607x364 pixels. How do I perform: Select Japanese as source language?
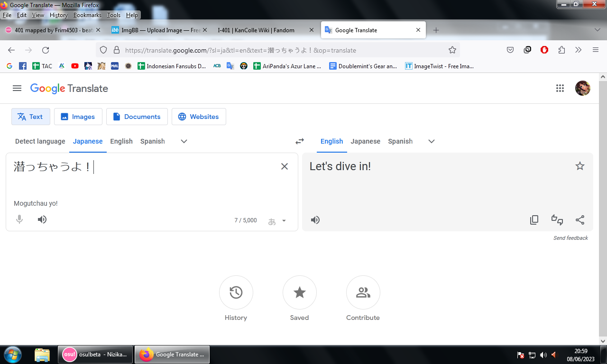coord(88,141)
